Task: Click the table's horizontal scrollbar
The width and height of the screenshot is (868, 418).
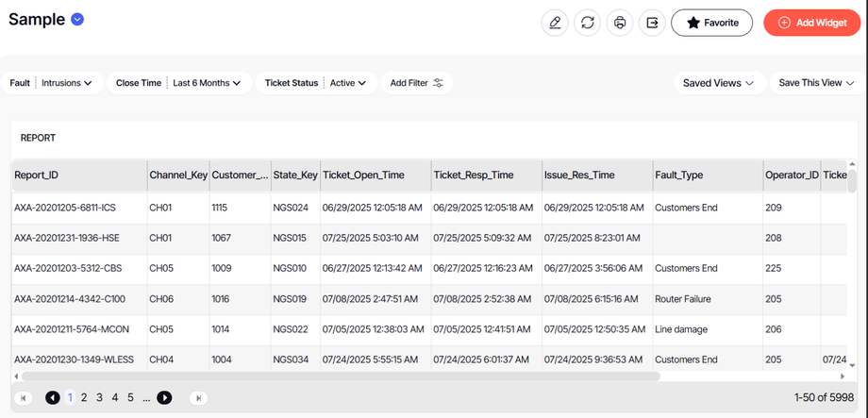Action: (377, 376)
